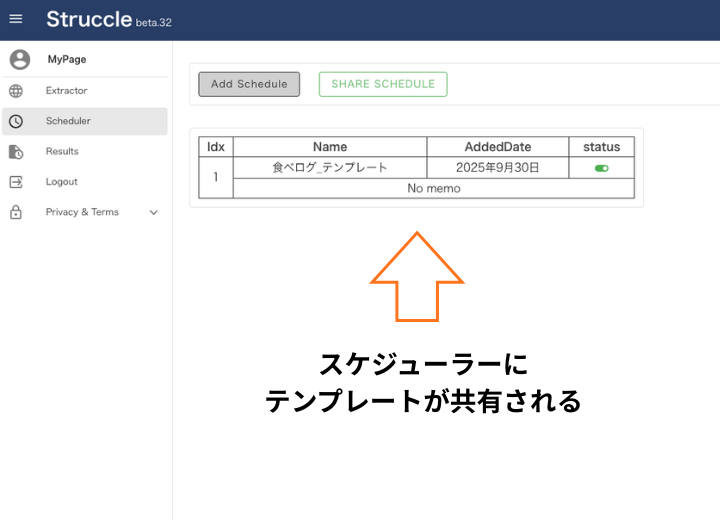Click the AddedDate column header
This screenshot has width=720, height=520.
(497, 147)
